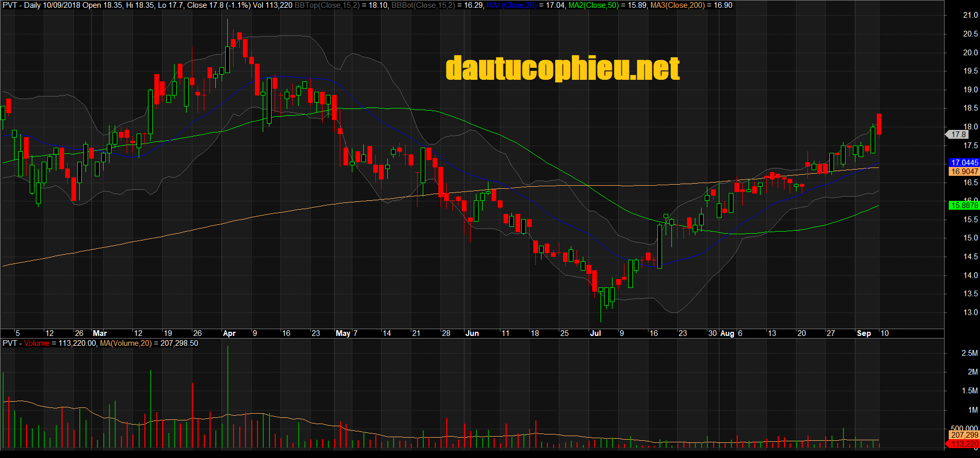Click the 18.5 price axis label
980x458 pixels.
(971, 109)
